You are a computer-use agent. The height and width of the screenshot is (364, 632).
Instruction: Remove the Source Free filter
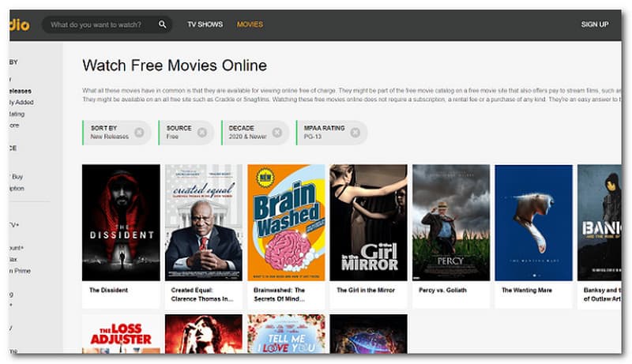point(202,132)
